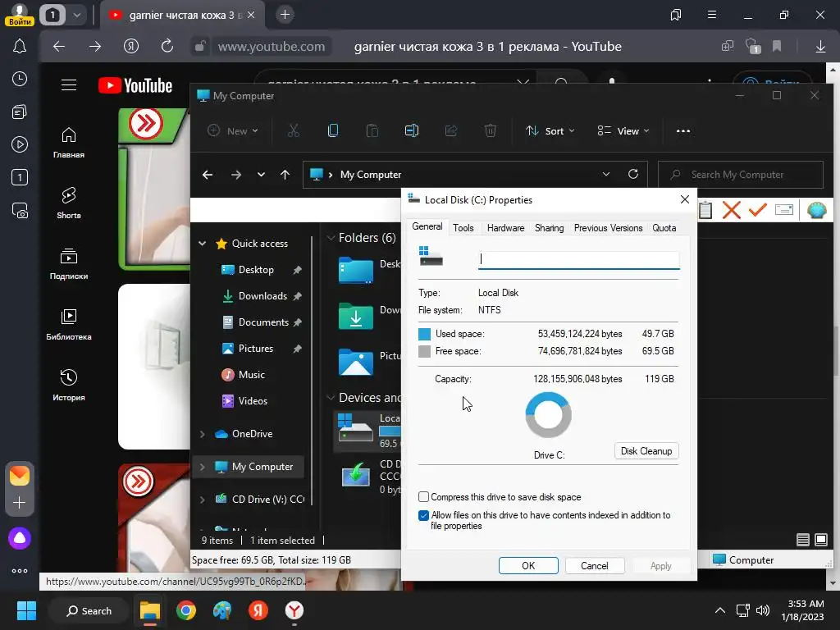Viewport: 840px width, 630px height.
Task: Reload the page in Yandex Browser
Action: pyautogui.click(x=167, y=46)
